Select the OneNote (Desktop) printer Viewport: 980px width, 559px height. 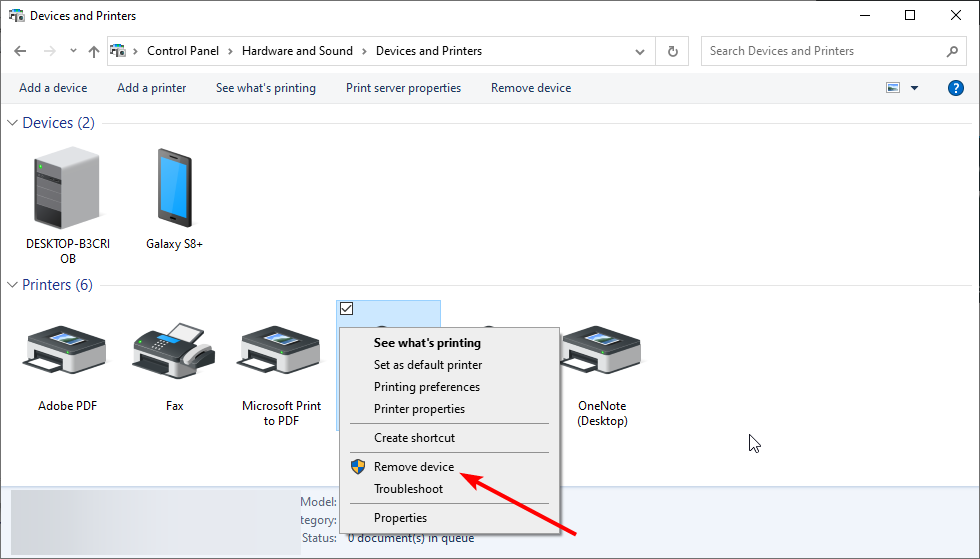coord(601,352)
